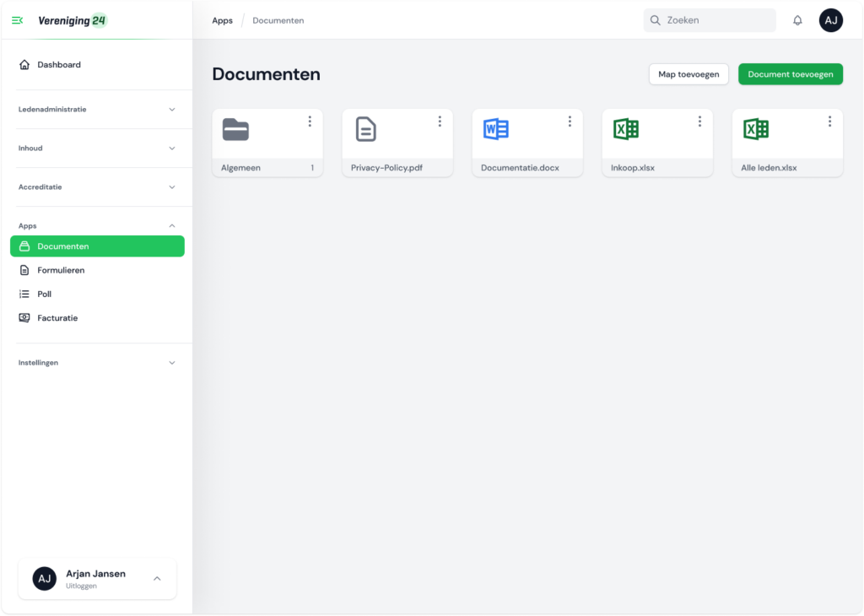The width and height of the screenshot is (864, 616).
Task: Open three-dot menu for Alle leden.xlsx
Action: 829,122
